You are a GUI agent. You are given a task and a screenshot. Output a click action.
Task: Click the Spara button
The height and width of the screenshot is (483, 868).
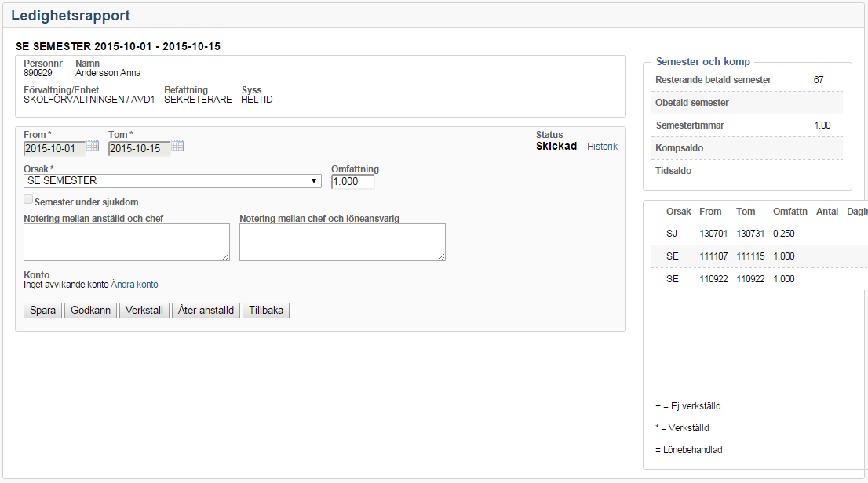click(43, 310)
